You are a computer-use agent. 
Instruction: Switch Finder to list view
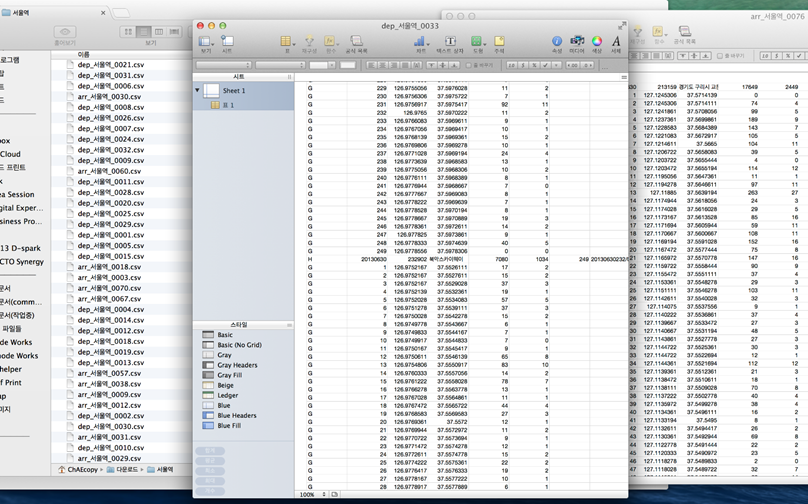[x=143, y=33]
